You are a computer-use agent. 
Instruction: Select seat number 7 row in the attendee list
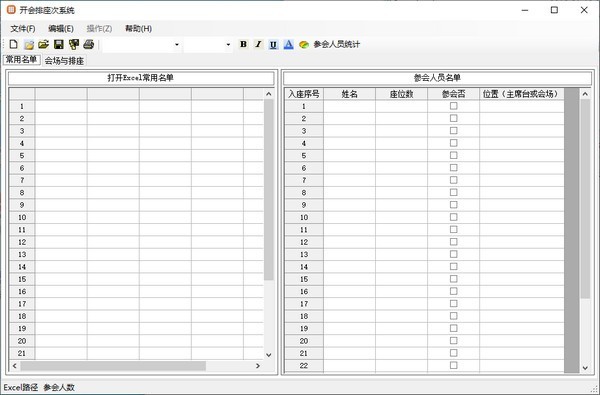tap(304, 180)
